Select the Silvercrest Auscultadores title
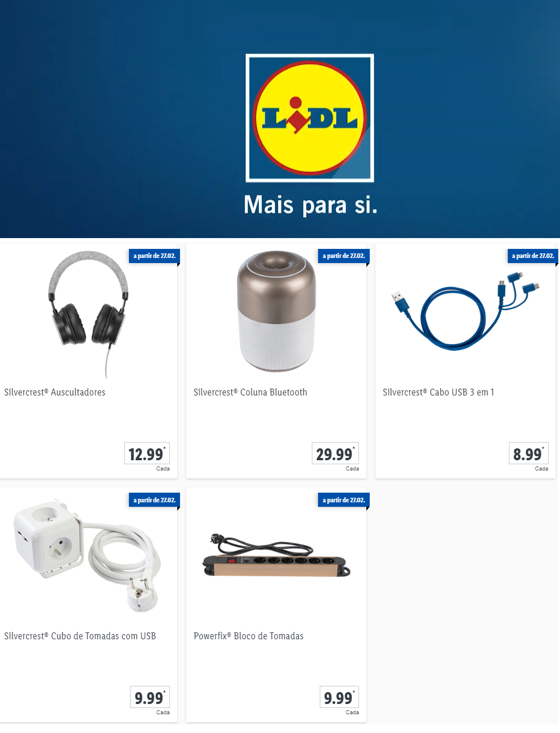Viewport: 560px width, 733px height. (x=55, y=392)
